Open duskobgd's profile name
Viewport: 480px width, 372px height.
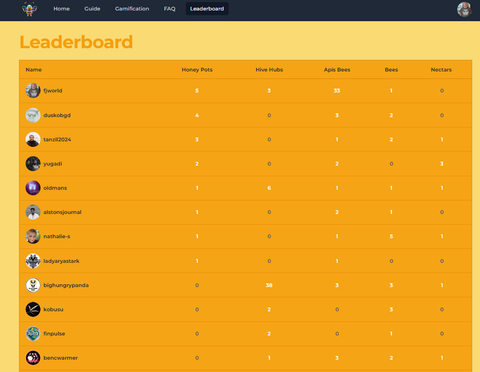57,115
